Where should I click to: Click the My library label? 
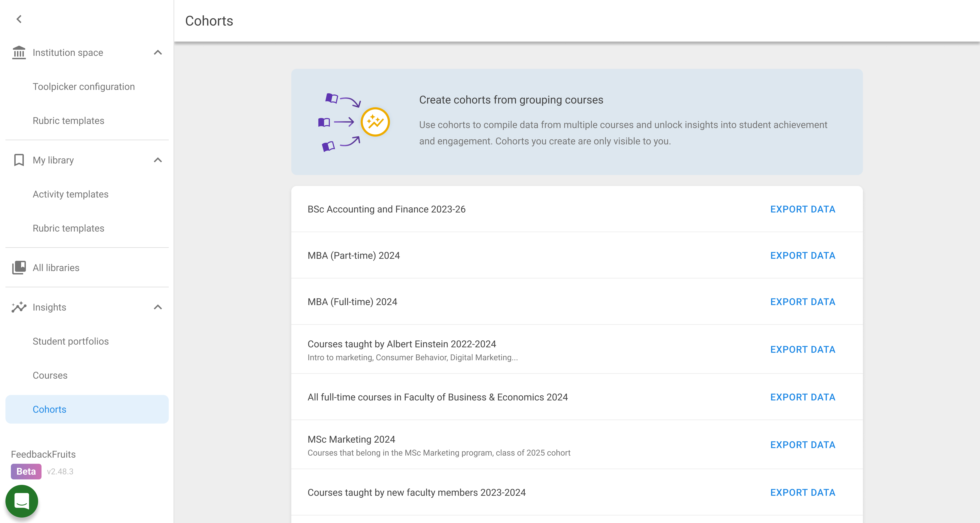point(53,160)
